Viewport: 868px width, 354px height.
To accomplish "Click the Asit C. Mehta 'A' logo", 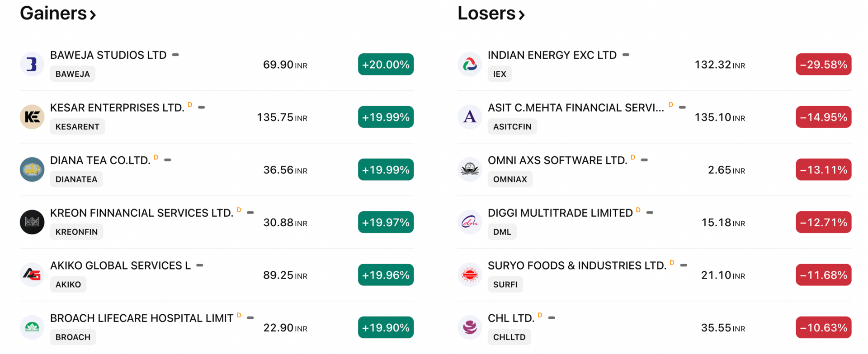I will (470, 117).
